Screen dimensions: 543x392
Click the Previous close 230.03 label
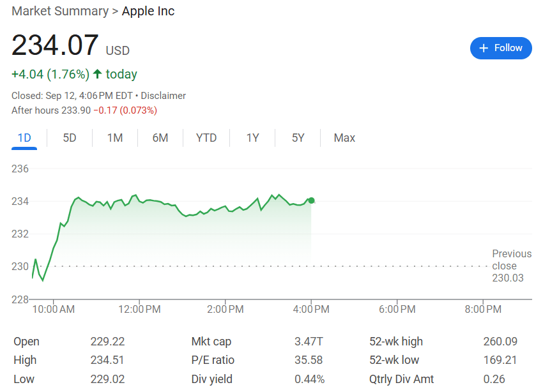click(512, 266)
